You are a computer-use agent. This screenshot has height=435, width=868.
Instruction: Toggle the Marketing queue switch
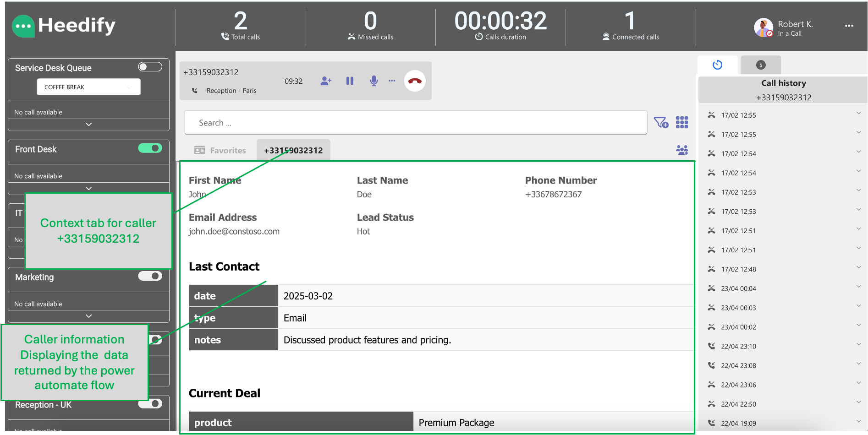pos(150,276)
